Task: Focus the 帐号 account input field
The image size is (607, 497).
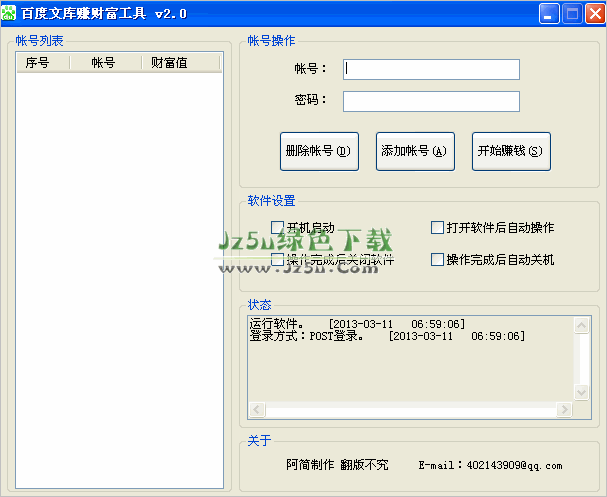Action: click(x=431, y=70)
